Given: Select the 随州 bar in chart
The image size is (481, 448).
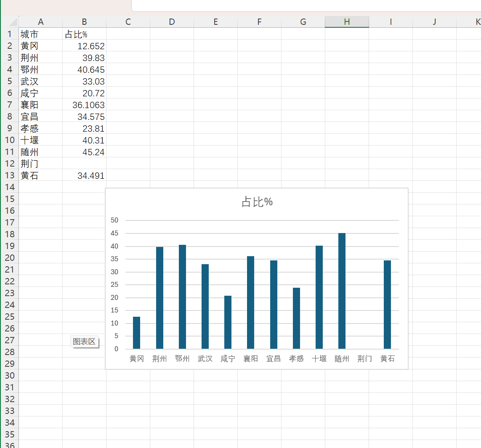Looking at the screenshot, I should (x=342, y=291).
